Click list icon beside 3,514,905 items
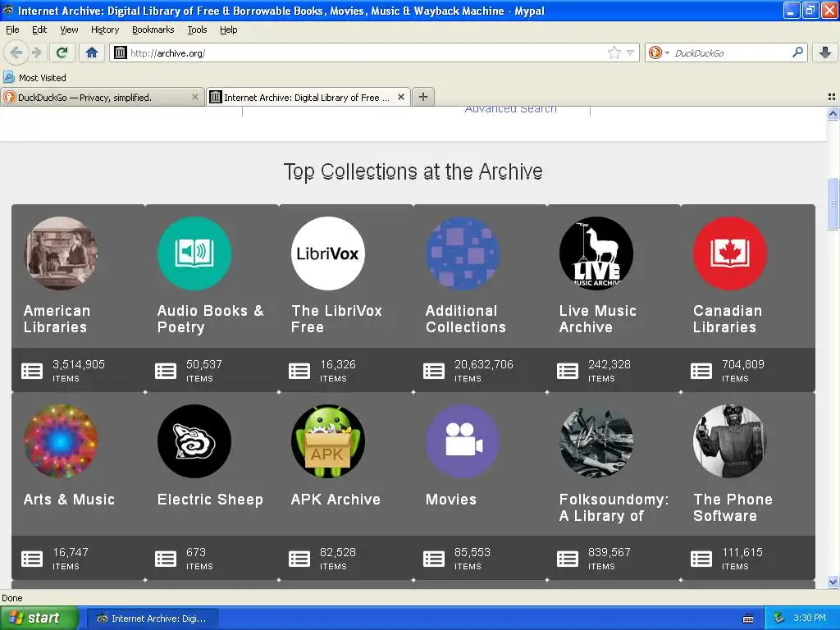840x630 pixels. 32,371
